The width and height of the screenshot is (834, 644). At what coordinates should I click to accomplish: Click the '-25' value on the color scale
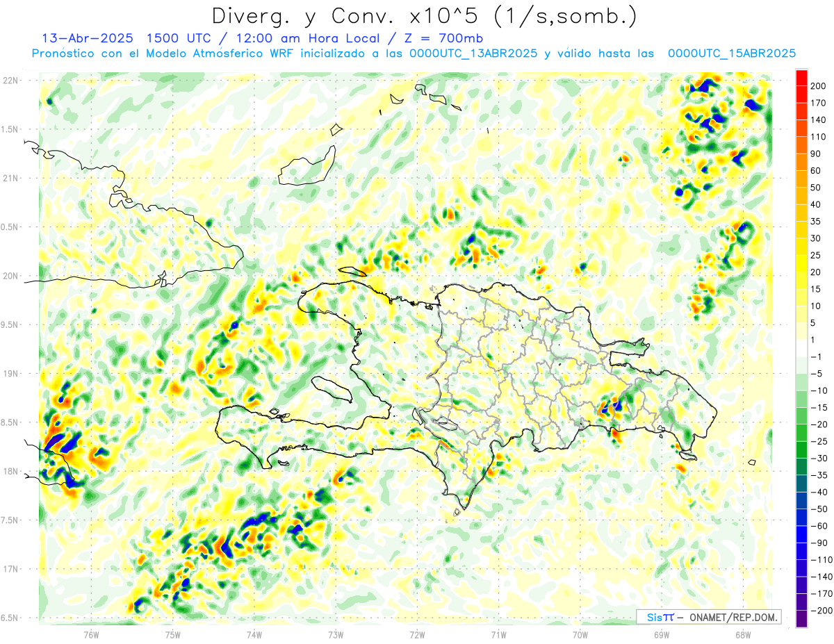[x=819, y=441]
